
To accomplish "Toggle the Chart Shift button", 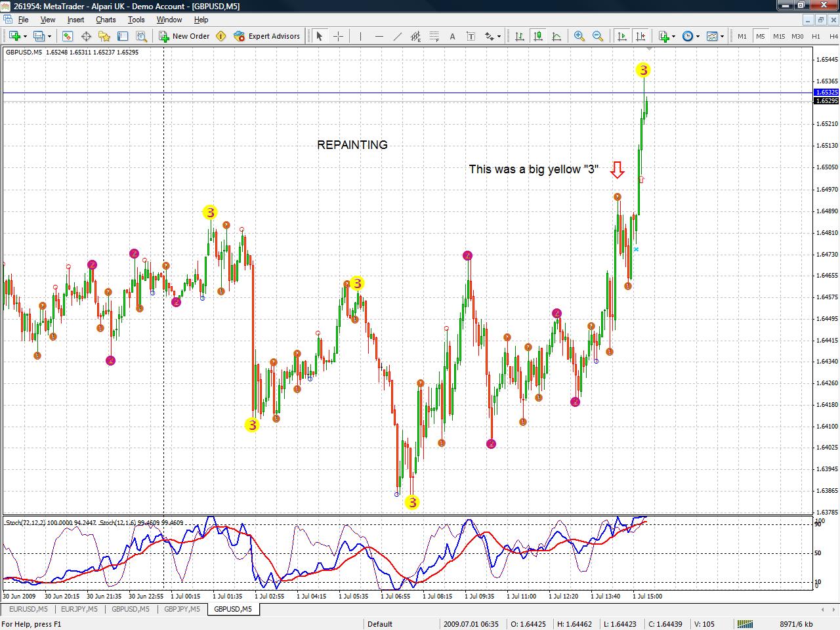I will (640, 36).
